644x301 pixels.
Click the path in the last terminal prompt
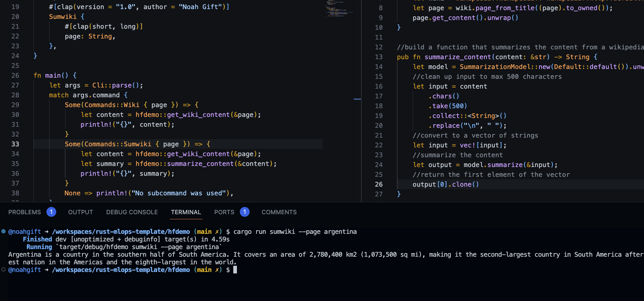121,269
